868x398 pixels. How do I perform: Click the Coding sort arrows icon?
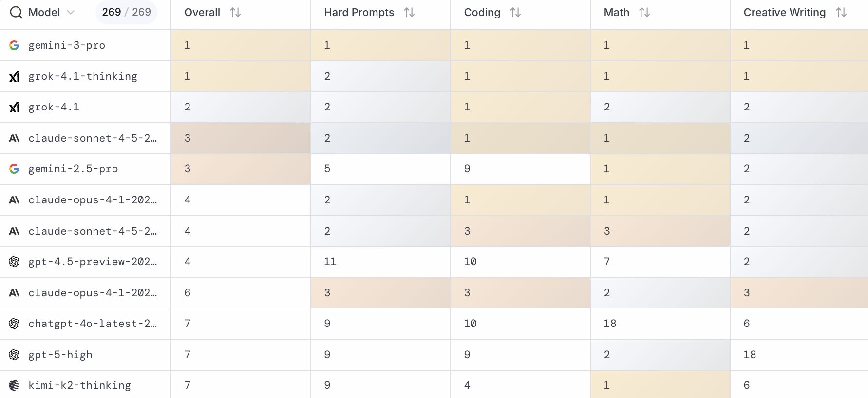point(515,13)
